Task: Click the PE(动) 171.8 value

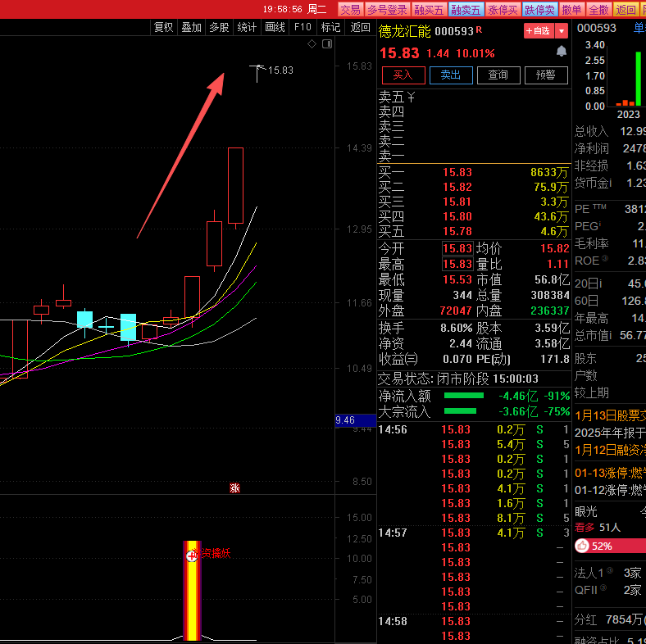Action: click(555, 359)
